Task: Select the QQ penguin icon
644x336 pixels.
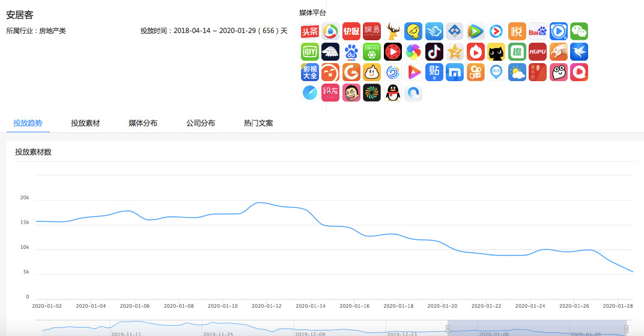Action: click(392, 93)
